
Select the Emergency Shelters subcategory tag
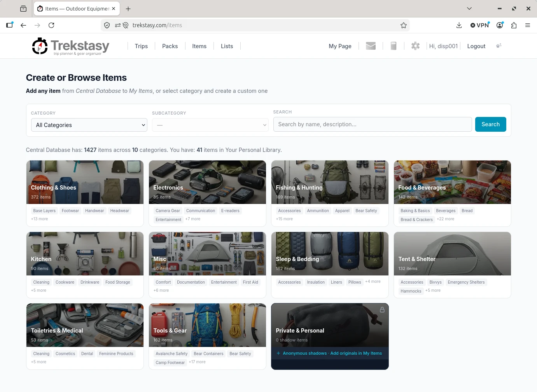tap(466, 282)
